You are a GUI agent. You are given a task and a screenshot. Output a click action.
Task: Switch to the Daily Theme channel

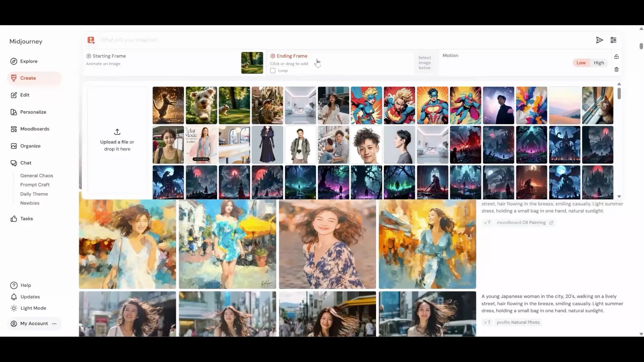[34, 194]
